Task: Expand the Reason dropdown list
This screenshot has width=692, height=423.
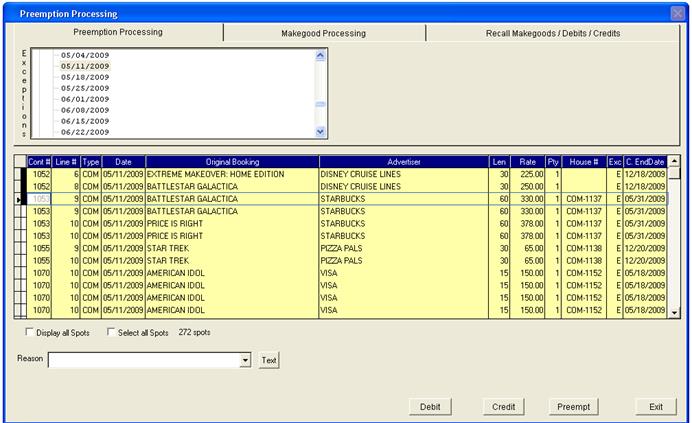Action: pyautogui.click(x=245, y=359)
